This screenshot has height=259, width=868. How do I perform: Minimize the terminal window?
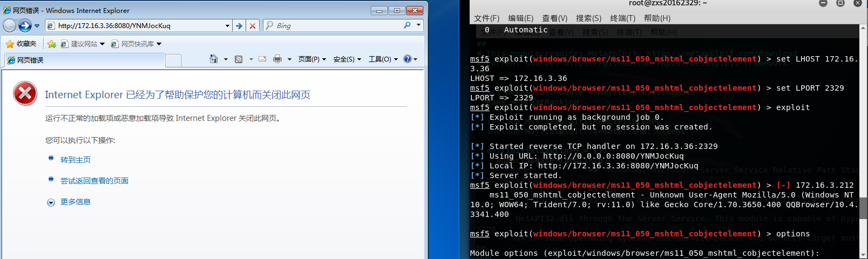[823, 3]
